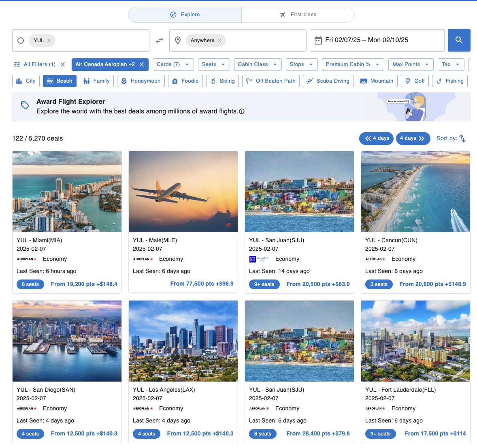Click the 3 seats badge on Cancun
This screenshot has width=477, height=448.
[379, 284]
